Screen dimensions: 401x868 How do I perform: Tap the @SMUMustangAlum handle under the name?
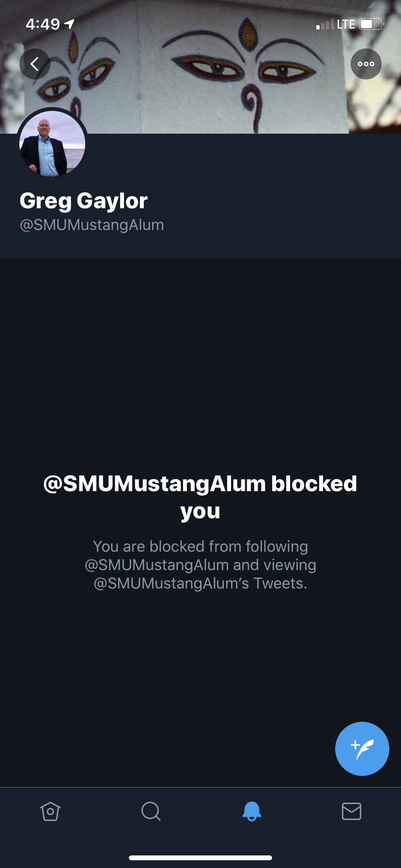click(92, 225)
